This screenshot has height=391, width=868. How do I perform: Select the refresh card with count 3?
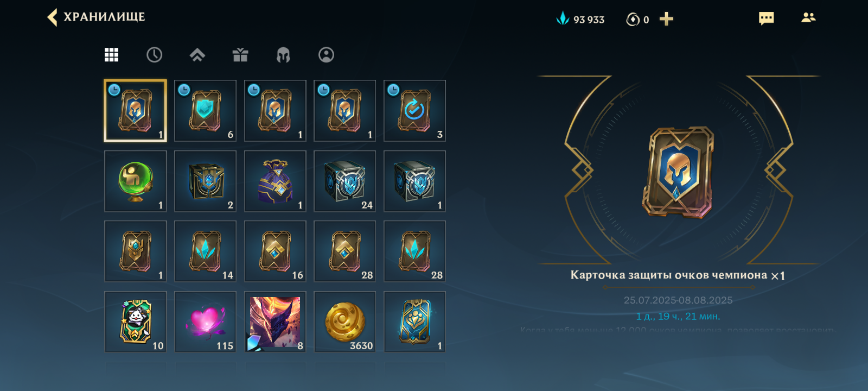point(414,111)
